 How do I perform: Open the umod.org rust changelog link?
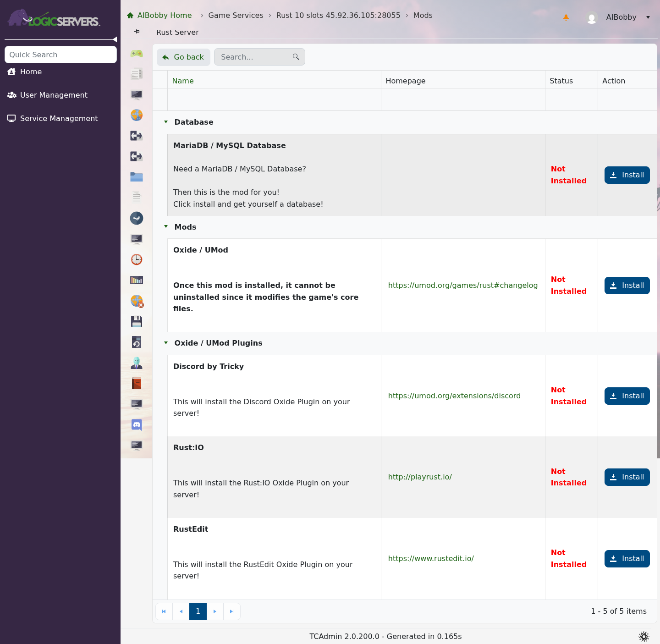pos(463,285)
